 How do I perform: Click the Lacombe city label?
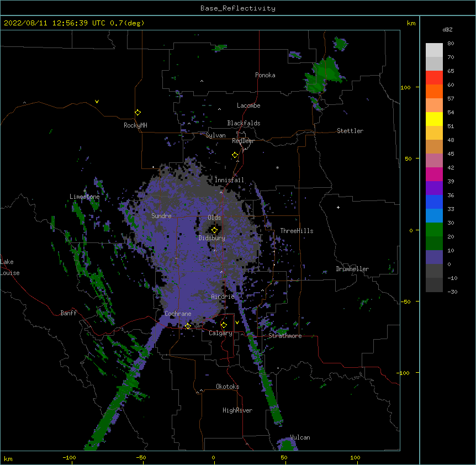coord(248,105)
